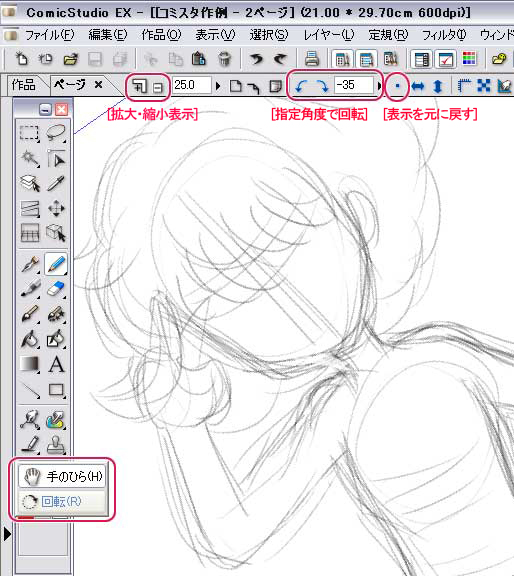Viewport: 514px width, 576px height.
Task: Choose 手のひら(H) hand tool from popup
Action: (62, 476)
